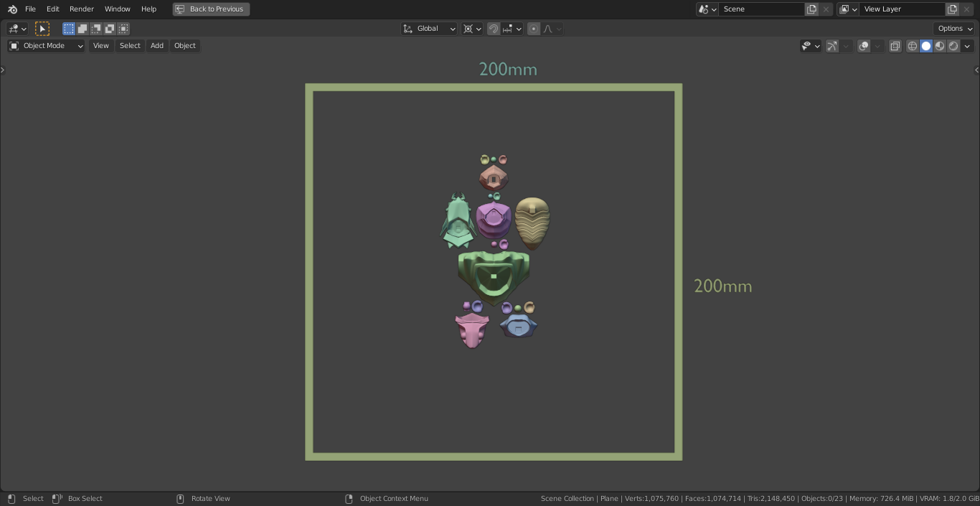Open the scene browse dropdown icon
Viewport: 980px width, 506px height.
707,9
